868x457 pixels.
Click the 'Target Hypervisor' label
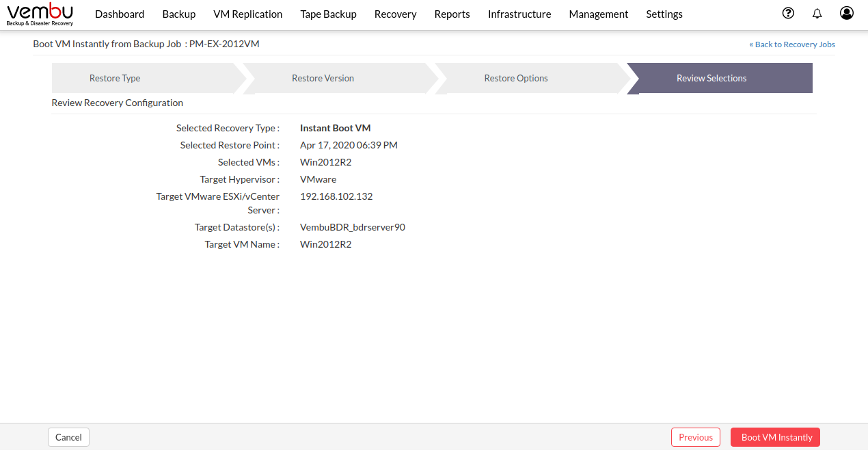pyautogui.click(x=240, y=179)
